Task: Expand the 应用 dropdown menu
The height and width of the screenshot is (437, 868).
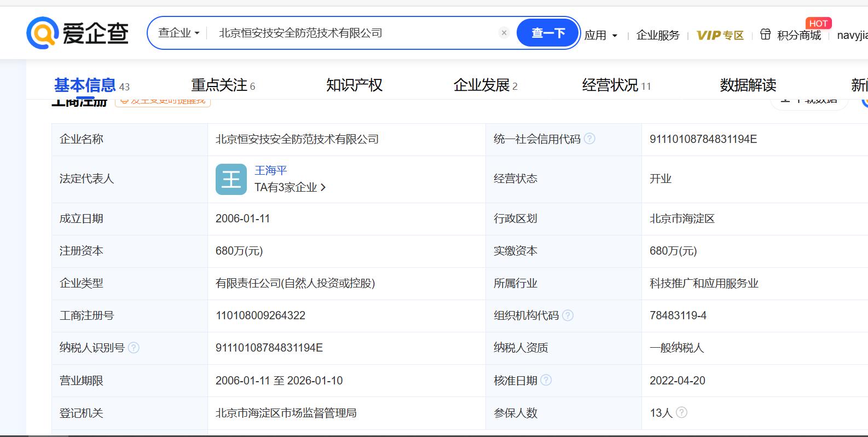Action: click(x=600, y=35)
